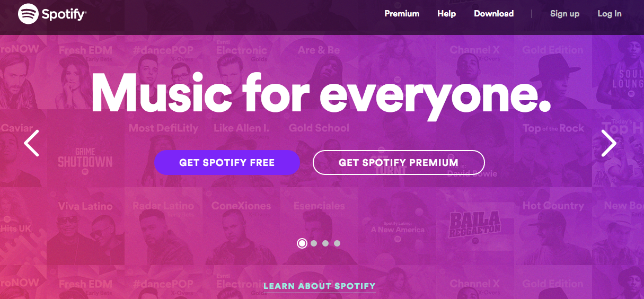Image resolution: width=644 pixels, height=299 pixels.
Task: Select the first carousel dot indicator
Action: [x=302, y=243]
